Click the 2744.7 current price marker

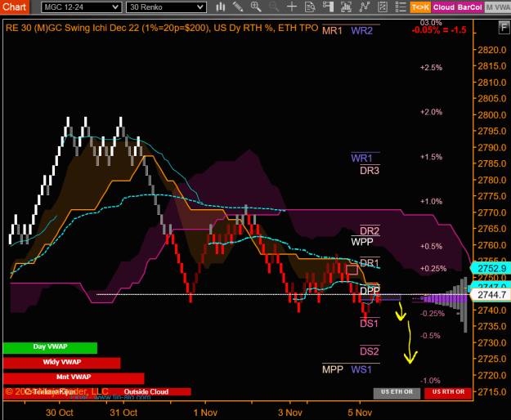pyautogui.click(x=491, y=295)
